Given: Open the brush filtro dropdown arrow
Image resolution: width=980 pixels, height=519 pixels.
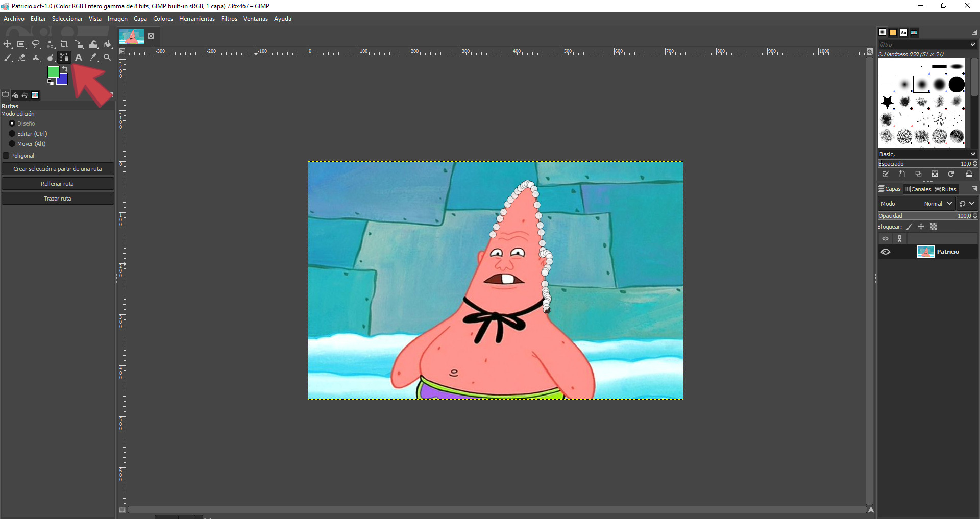Looking at the screenshot, I should pyautogui.click(x=972, y=45).
